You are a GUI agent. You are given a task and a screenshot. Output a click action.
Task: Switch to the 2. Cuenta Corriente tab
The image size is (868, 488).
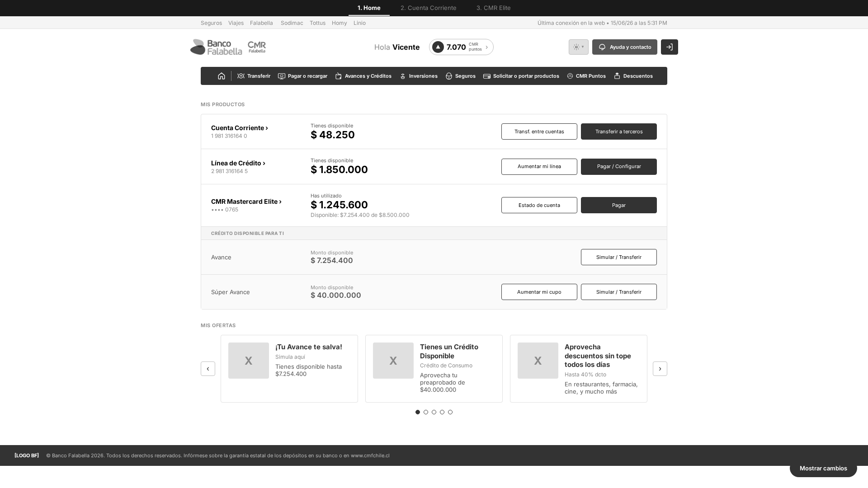(429, 8)
